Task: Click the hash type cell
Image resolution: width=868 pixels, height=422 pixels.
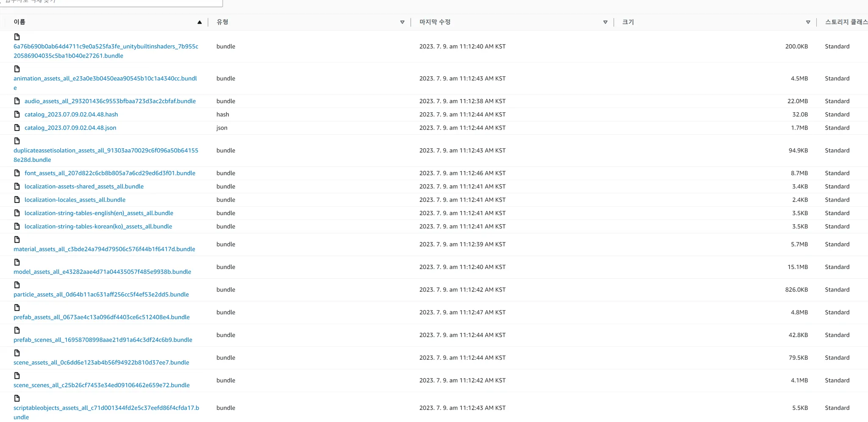Action: tap(223, 114)
